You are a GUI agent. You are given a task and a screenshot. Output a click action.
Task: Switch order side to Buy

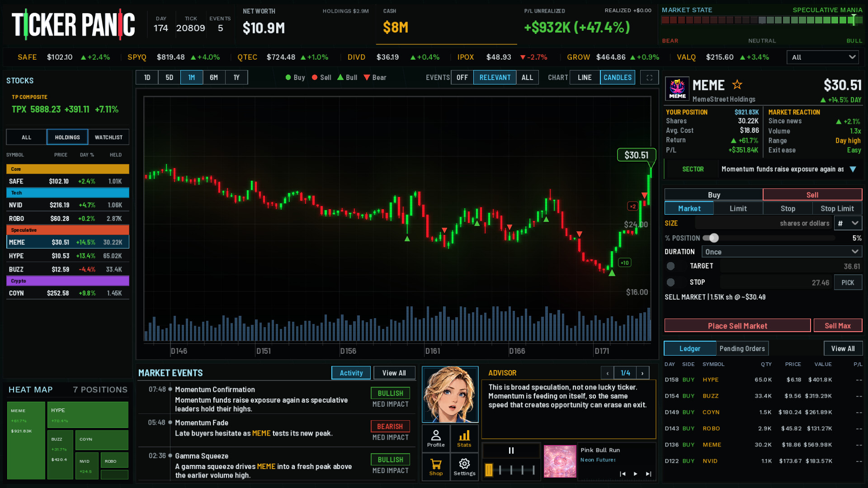(x=714, y=195)
